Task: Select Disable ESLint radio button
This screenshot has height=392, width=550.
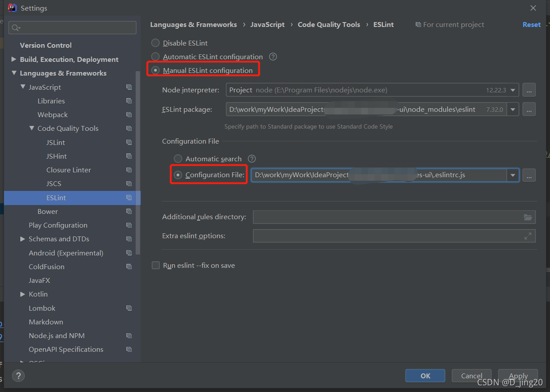Action: click(x=156, y=43)
